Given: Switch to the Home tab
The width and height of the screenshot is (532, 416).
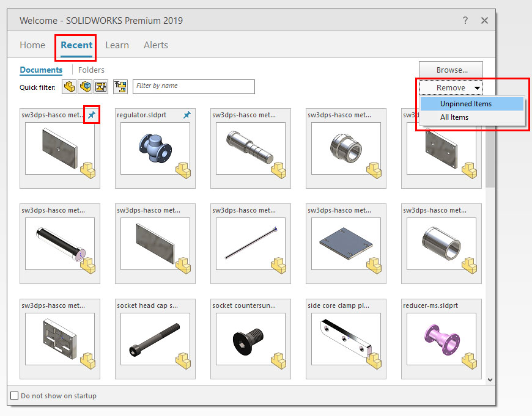Looking at the screenshot, I should click(x=32, y=45).
